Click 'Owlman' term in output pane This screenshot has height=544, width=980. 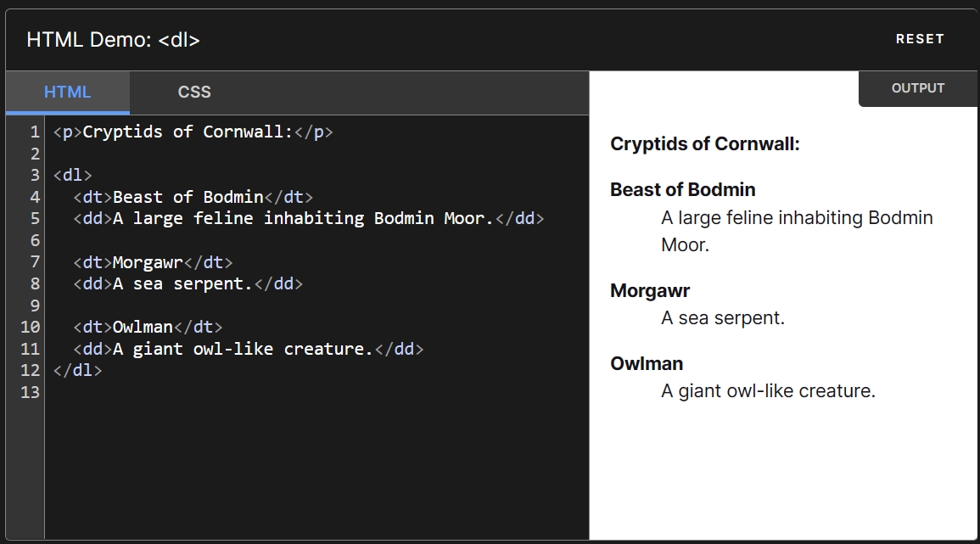tap(647, 364)
